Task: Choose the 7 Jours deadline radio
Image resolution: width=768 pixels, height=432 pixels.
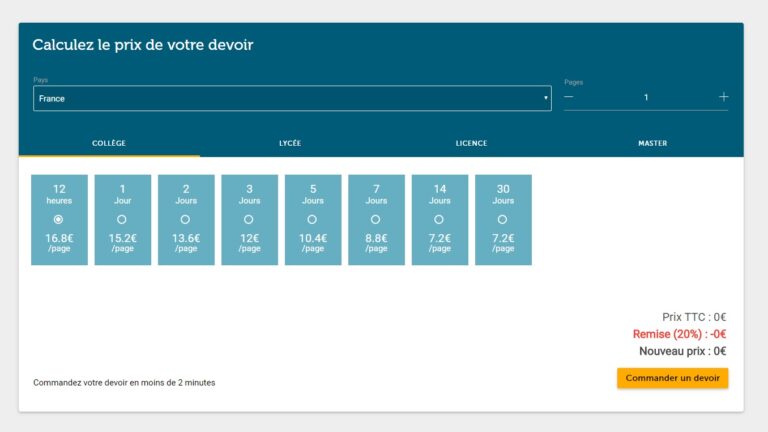Action: (376, 219)
